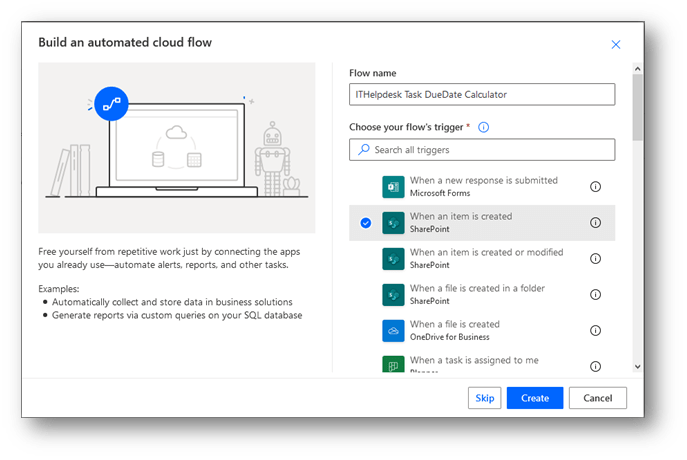Open info for new response submitted trigger
The image size is (687, 460).
point(595,187)
